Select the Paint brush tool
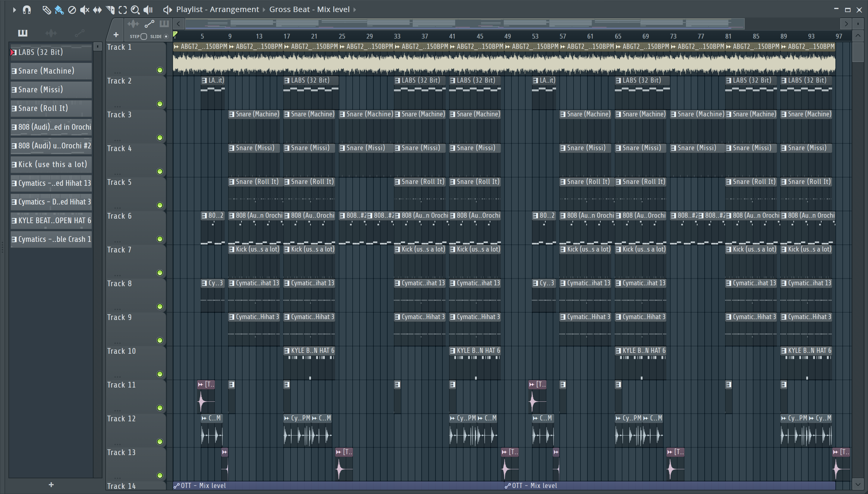This screenshot has height=494, width=868. click(x=59, y=10)
